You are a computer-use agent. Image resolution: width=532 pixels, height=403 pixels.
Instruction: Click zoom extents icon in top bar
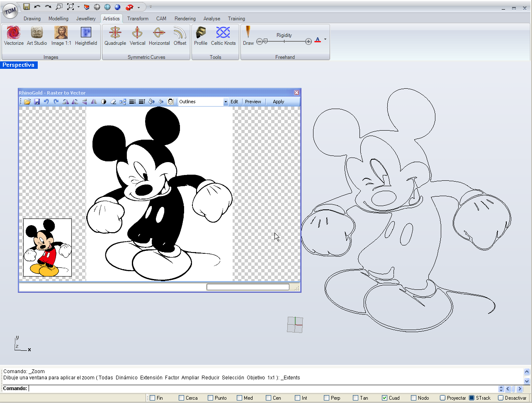click(70, 7)
